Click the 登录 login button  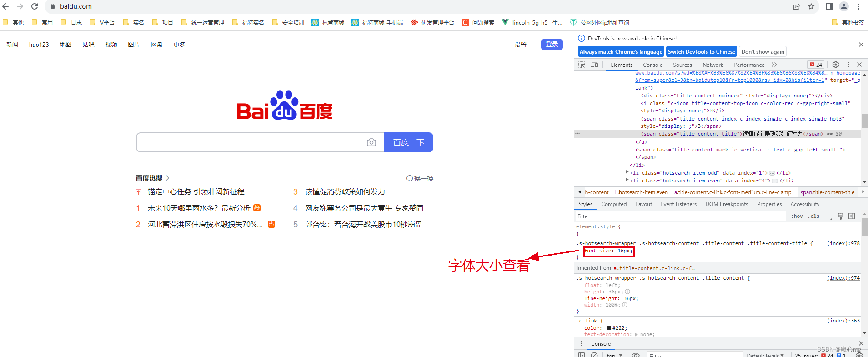(552, 44)
